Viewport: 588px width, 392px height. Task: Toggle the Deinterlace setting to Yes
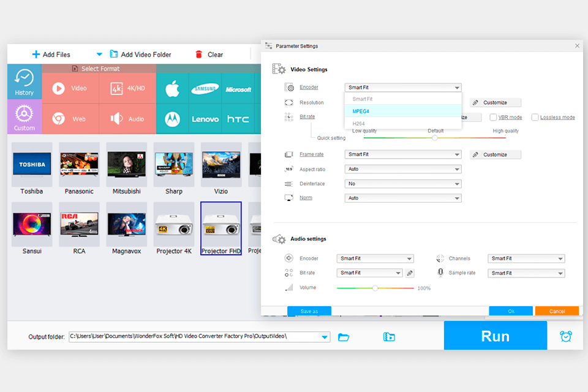tap(402, 183)
